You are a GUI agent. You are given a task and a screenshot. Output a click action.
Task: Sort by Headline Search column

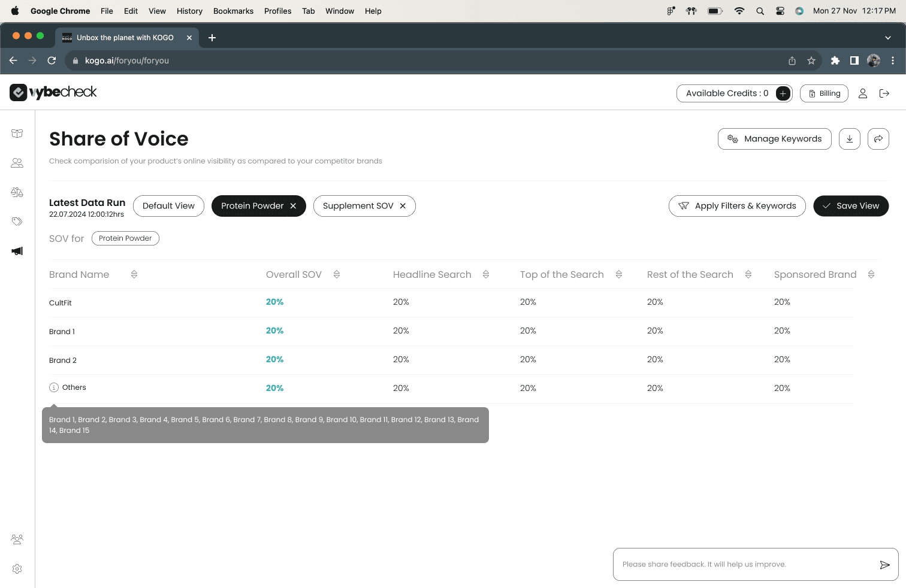[486, 274]
